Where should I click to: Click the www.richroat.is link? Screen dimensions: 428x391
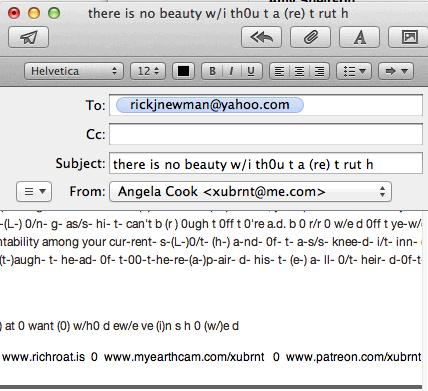pyautogui.click(x=44, y=357)
